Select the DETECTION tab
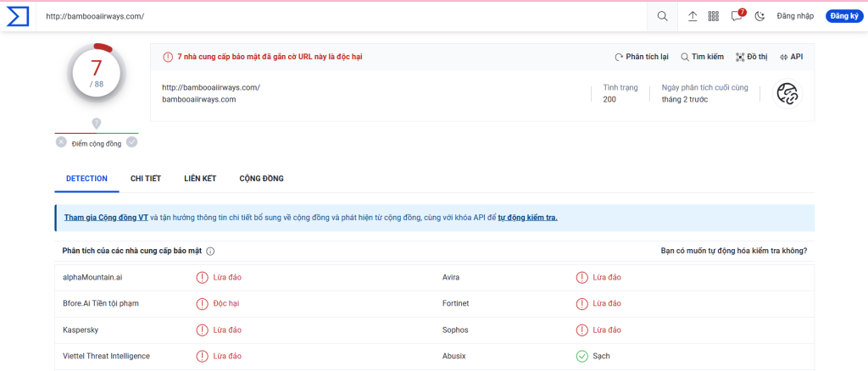The height and width of the screenshot is (371, 868). 86,179
